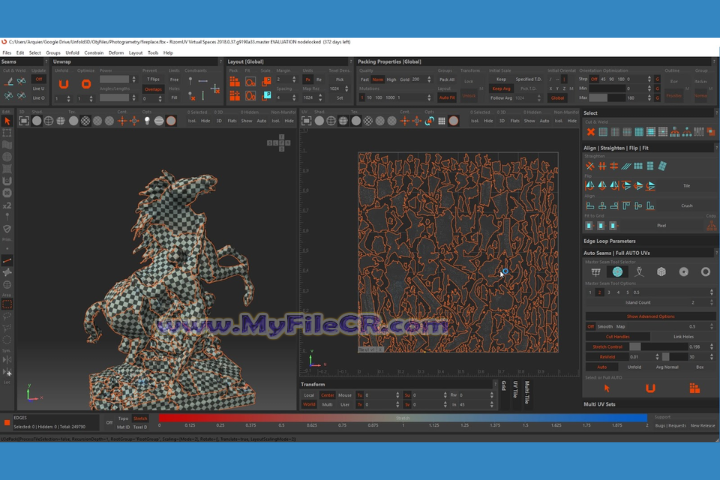Adjust the Orientation Step value stepper
Screen dimensions: 720x480
pos(649,79)
